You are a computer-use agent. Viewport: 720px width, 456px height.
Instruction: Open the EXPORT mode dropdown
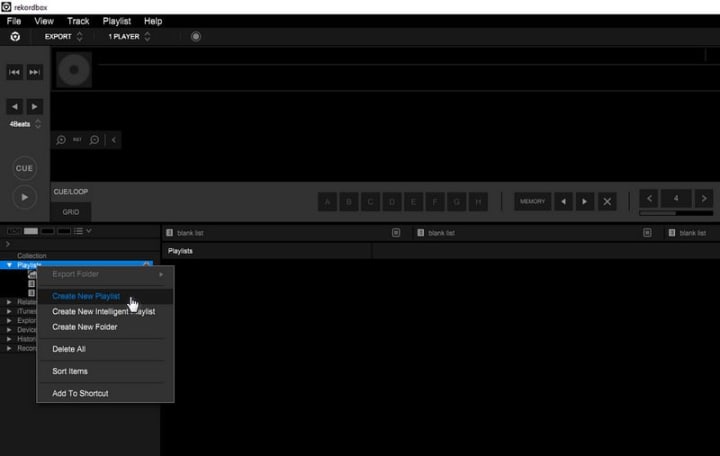pos(63,37)
